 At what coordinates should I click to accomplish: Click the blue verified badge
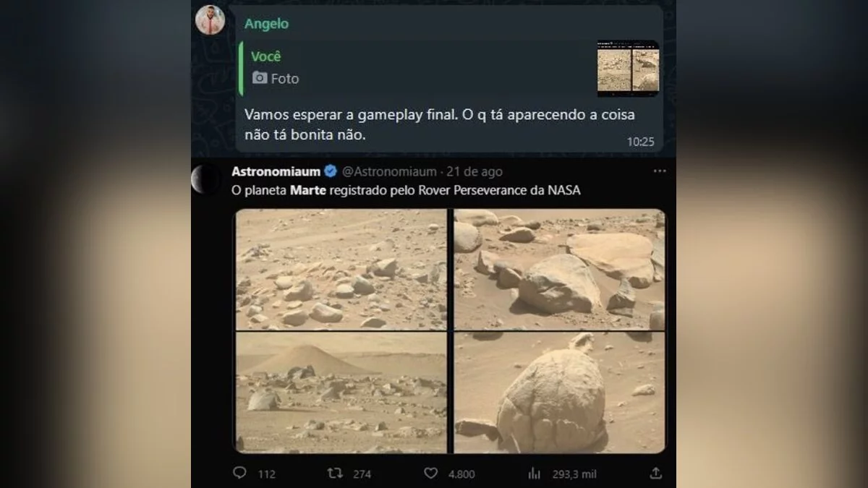[331, 171]
